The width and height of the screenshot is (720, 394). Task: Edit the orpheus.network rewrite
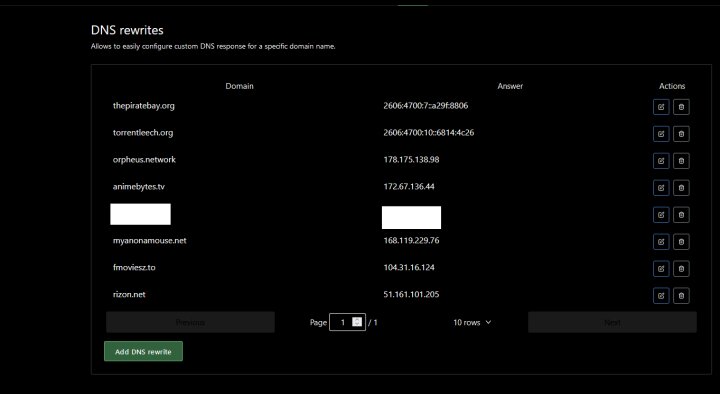(661, 161)
